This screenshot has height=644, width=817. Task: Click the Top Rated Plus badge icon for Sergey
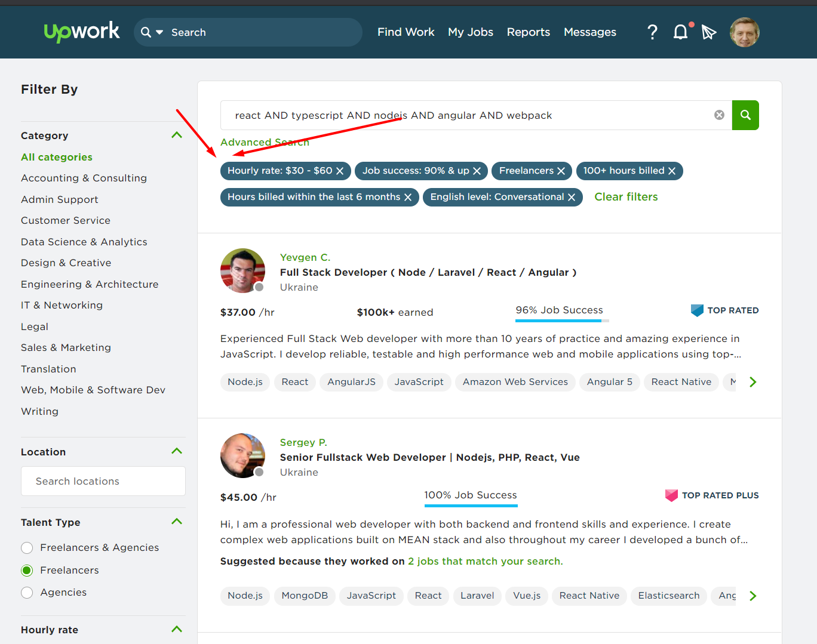click(x=671, y=495)
